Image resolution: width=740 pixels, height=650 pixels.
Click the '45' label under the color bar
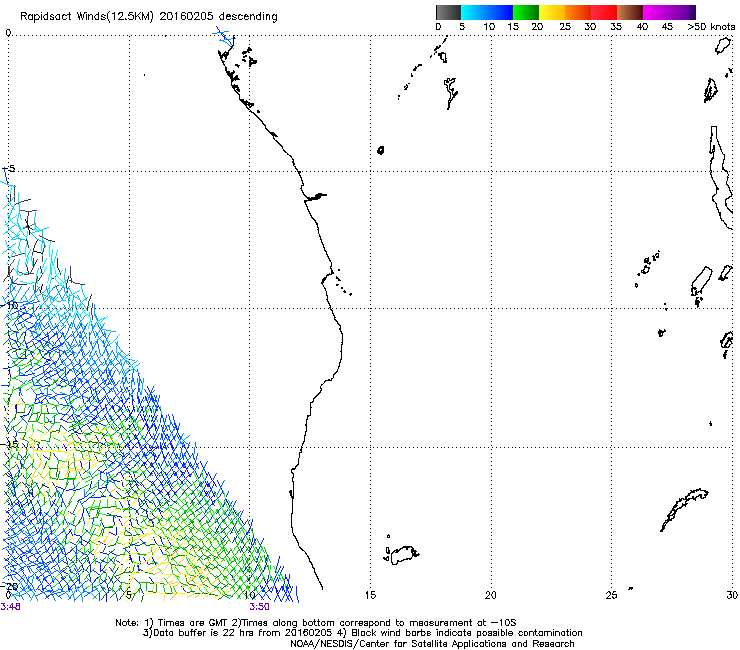click(667, 27)
